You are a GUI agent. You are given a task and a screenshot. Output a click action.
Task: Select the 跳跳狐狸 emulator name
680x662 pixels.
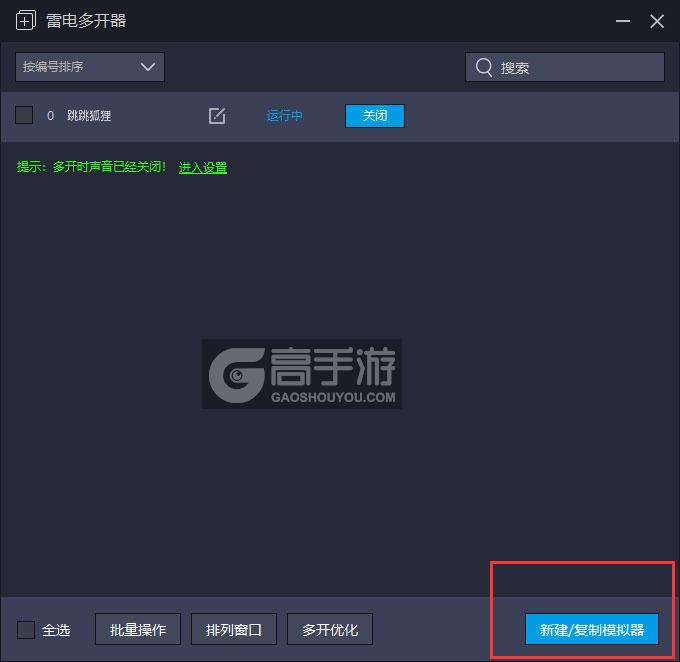pos(89,115)
